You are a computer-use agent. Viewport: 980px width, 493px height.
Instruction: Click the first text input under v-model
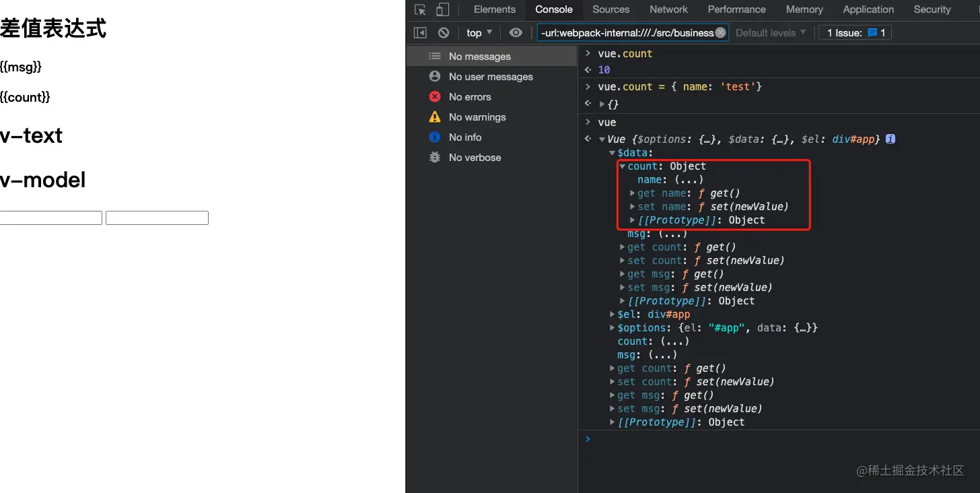click(50, 218)
